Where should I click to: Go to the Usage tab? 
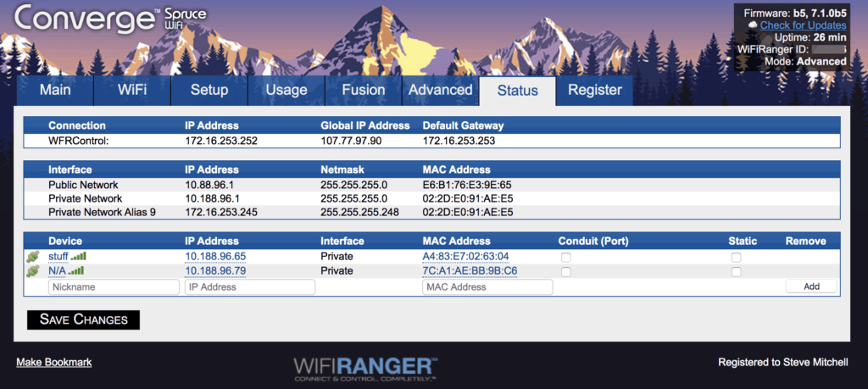click(287, 91)
